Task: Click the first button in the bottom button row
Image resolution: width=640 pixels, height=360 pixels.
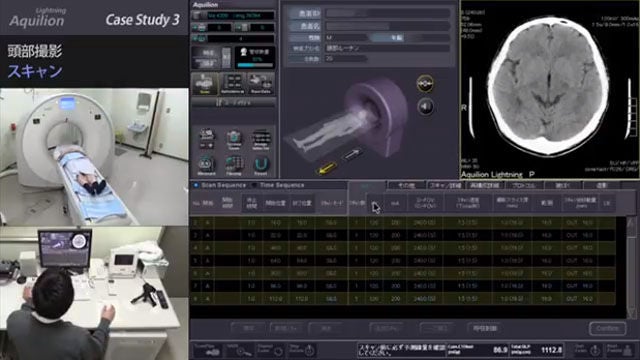Action: 249,328
